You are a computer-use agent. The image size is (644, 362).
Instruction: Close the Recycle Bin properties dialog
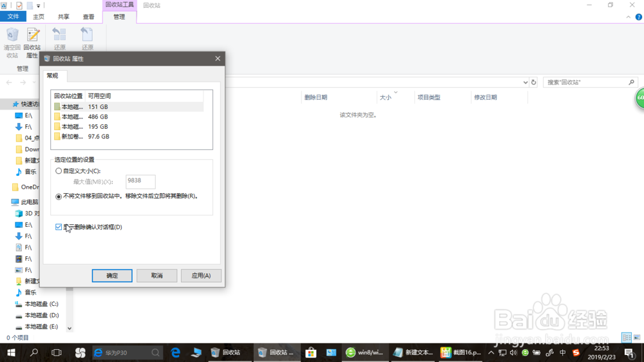218,59
